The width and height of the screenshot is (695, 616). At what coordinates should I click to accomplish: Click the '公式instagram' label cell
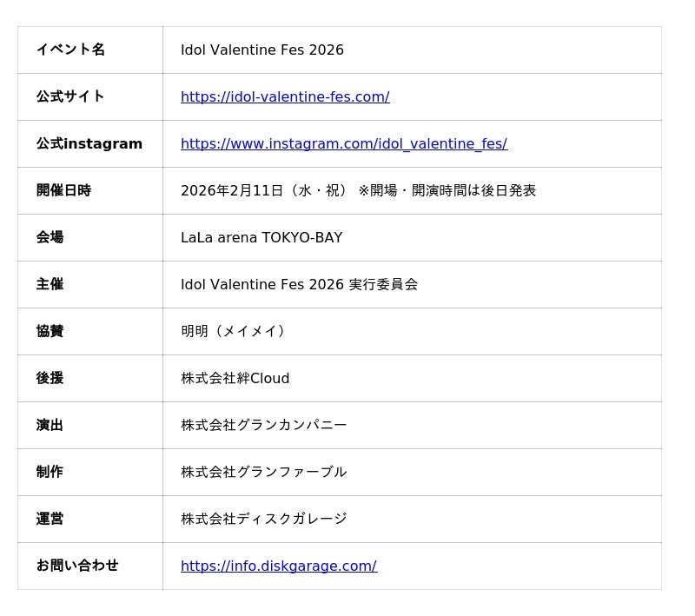tap(89, 144)
